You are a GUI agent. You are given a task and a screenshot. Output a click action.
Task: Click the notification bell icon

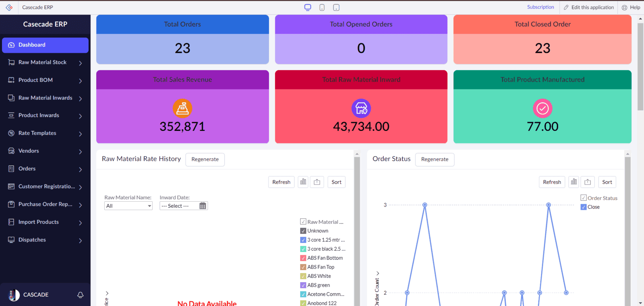point(80,295)
